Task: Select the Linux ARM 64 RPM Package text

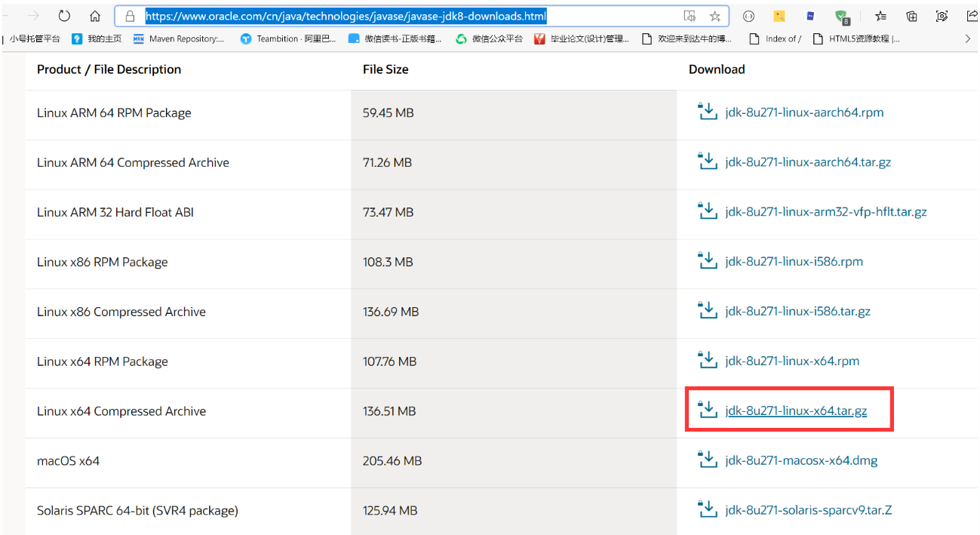Action: click(114, 113)
